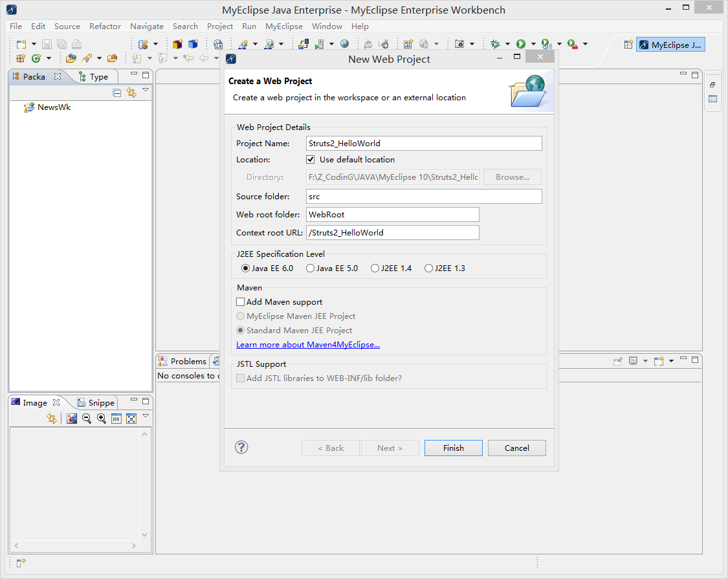Open dropdown beside the screenshot camera icon
This screenshot has width=728, height=579.
point(472,44)
